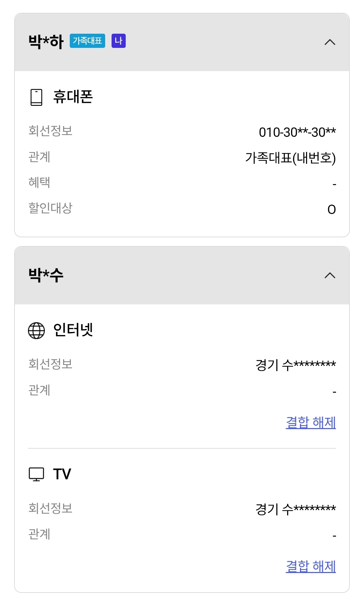Click the phone number 010-30**-30**
The image size is (364, 602).
(x=297, y=132)
